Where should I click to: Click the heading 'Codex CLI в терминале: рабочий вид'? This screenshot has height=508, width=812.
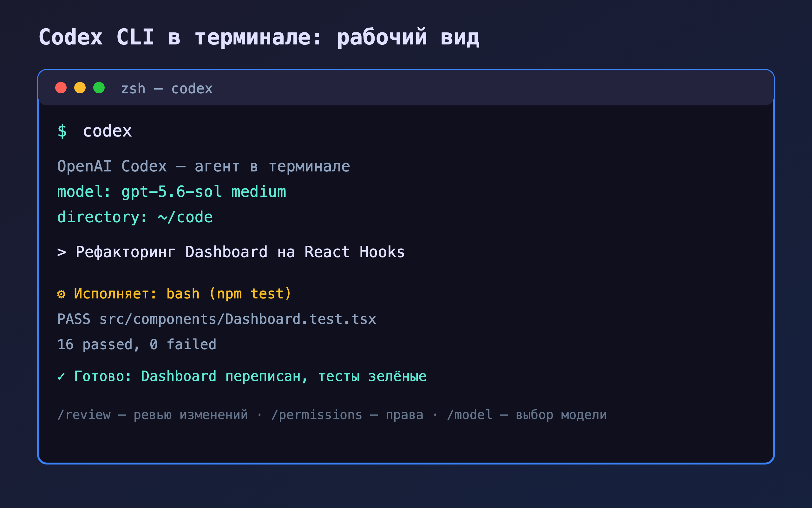coord(259,38)
